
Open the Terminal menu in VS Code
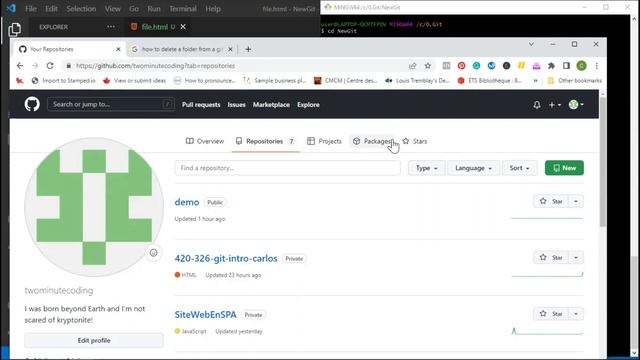[x=182, y=9]
